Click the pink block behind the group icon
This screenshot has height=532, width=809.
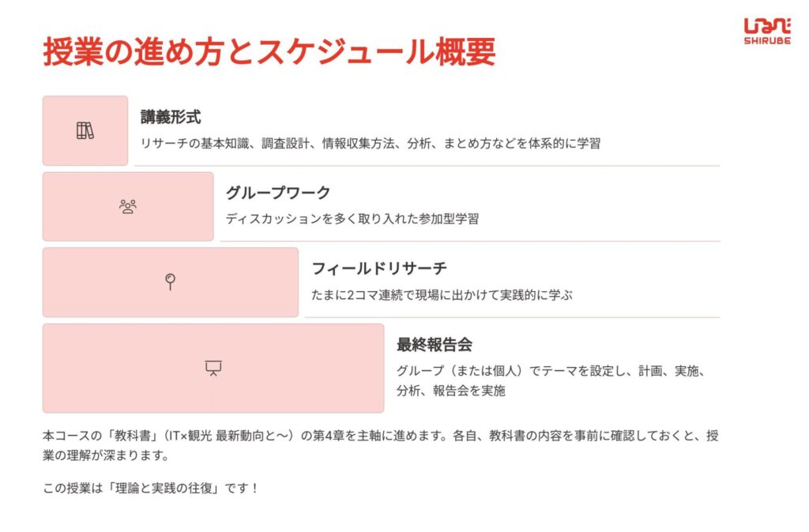[x=128, y=206]
